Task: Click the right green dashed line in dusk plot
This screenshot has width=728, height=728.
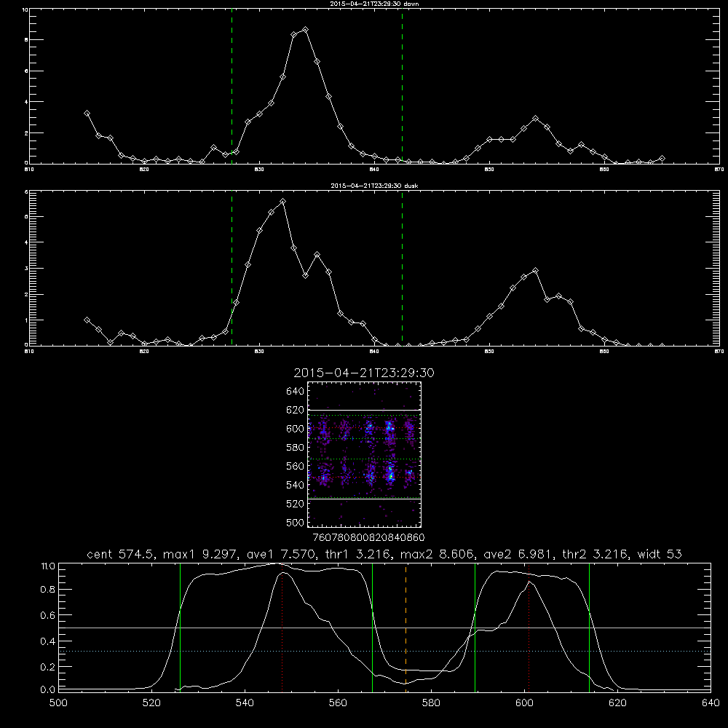Action: pyautogui.click(x=402, y=268)
